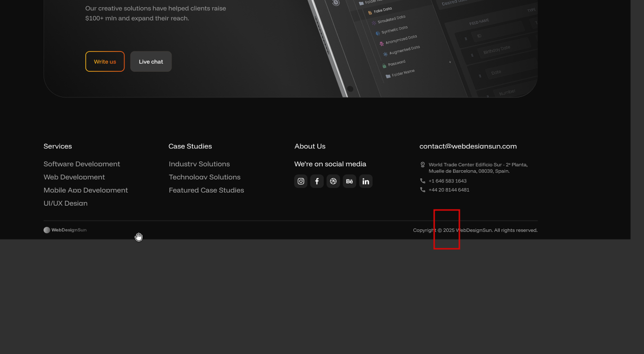Click the Case Studies footer heading

(x=190, y=146)
